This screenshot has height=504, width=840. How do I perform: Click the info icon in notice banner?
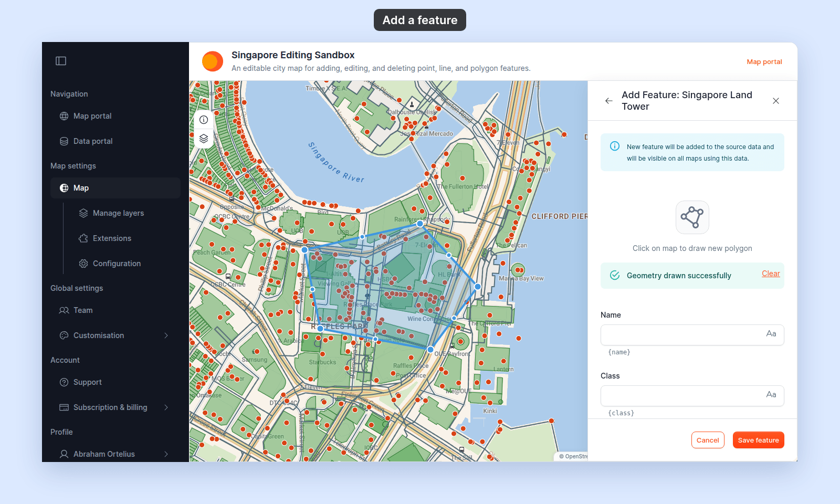(x=615, y=146)
